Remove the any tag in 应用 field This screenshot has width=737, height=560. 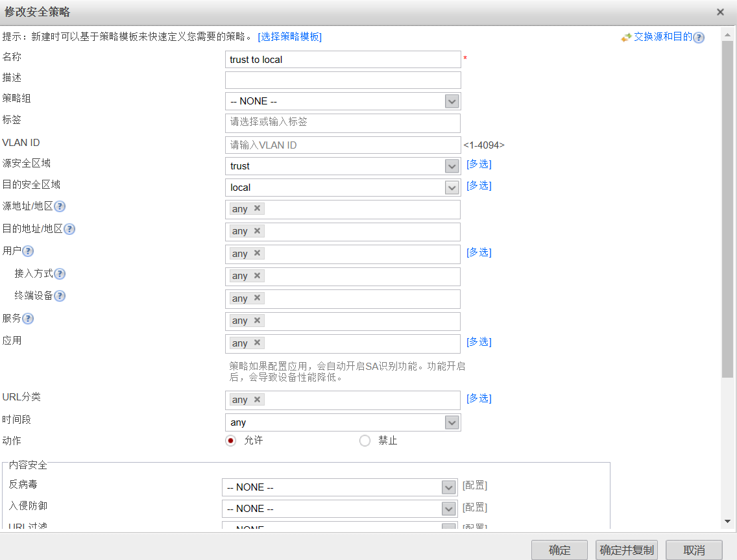coord(257,343)
